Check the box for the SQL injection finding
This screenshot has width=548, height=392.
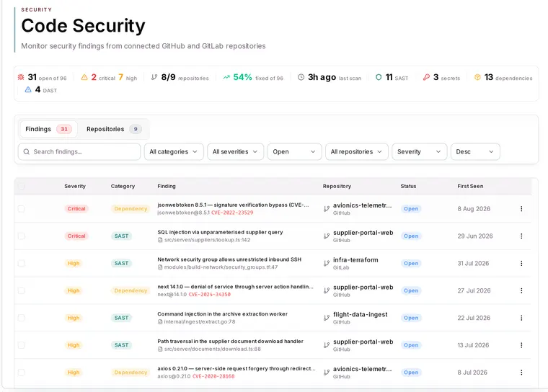coord(22,236)
